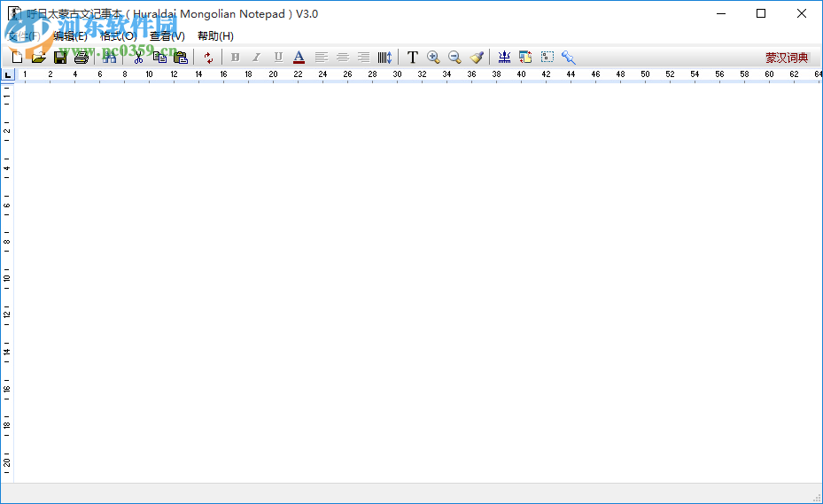Click the L tab-stop selector on the ruler
This screenshot has height=504, width=823.
7,75
